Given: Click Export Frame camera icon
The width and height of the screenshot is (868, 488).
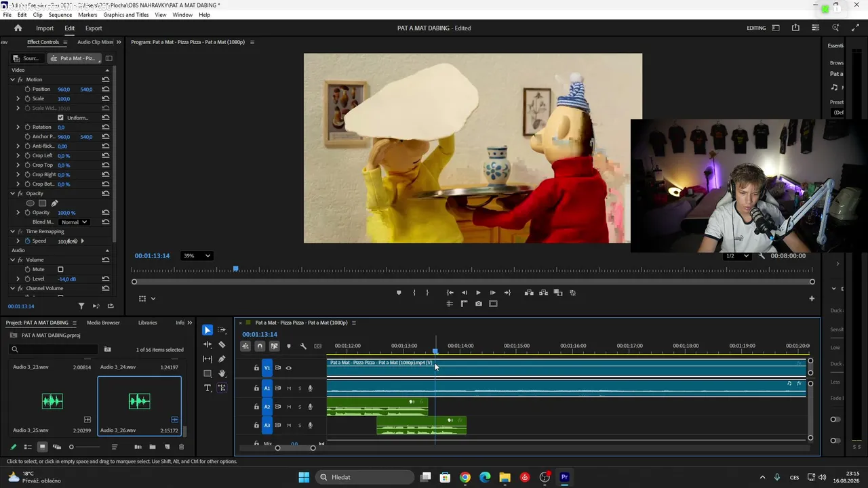Looking at the screenshot, I should tap(479, 304).
